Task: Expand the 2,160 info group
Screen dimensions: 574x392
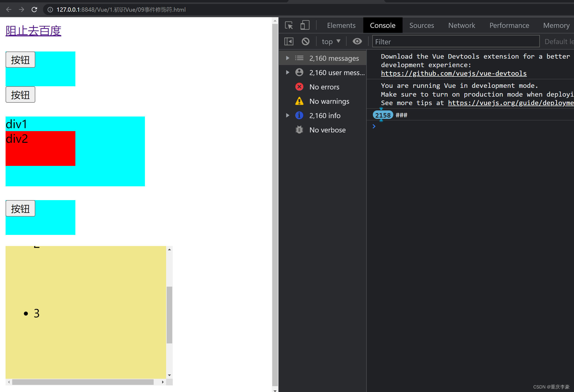Action: coord(287,115)
